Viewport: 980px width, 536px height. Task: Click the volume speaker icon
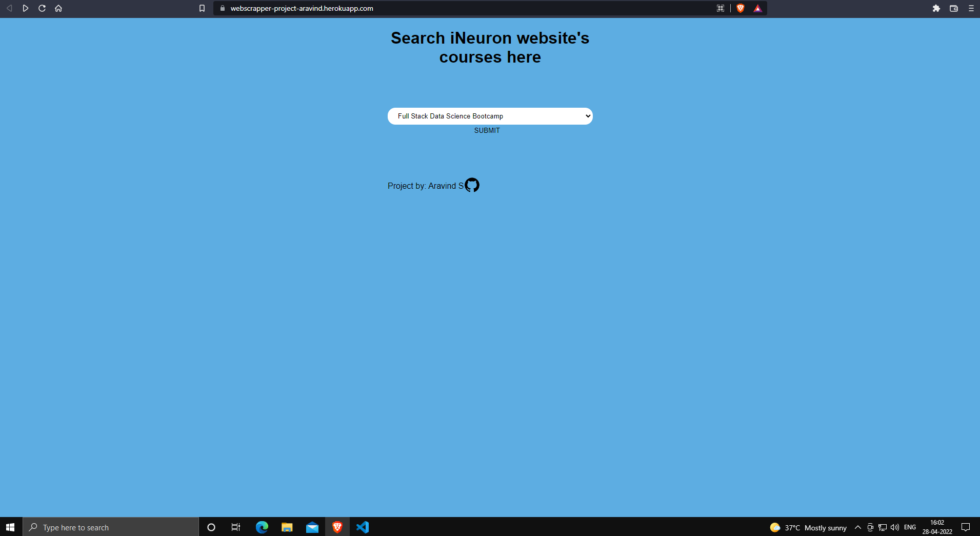click(895, 527)
